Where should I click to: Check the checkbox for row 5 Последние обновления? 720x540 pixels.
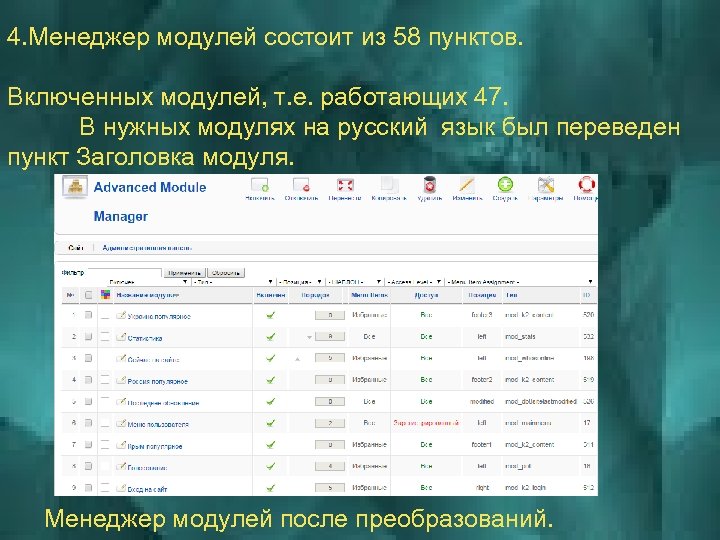[x=89, y=401]
